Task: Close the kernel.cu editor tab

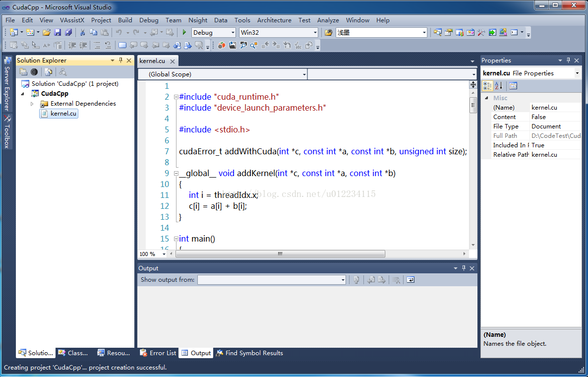Action: [173, 61]
